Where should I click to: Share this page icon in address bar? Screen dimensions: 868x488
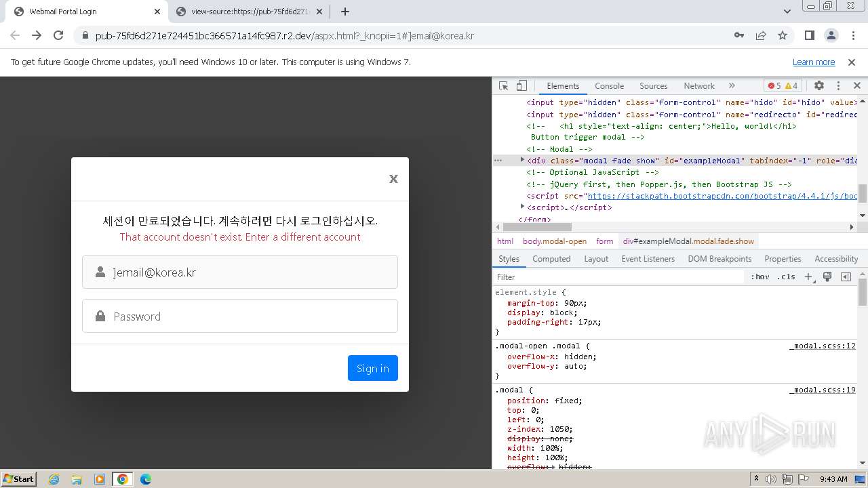[761, 35]
